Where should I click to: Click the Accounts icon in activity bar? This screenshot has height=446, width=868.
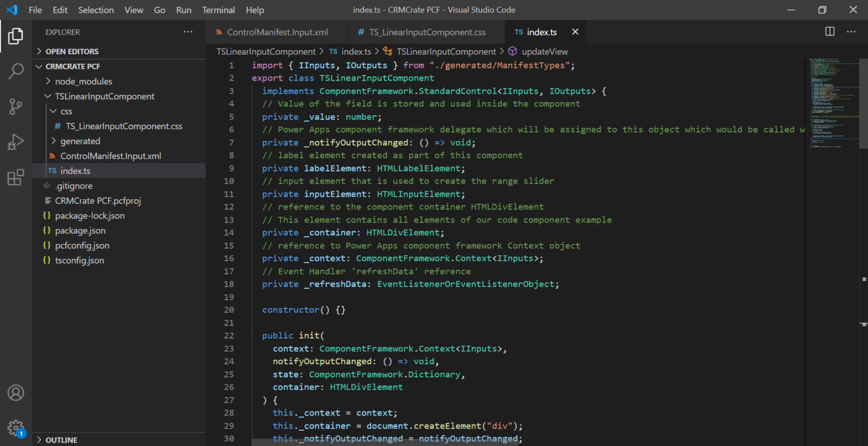coord(15,392)
